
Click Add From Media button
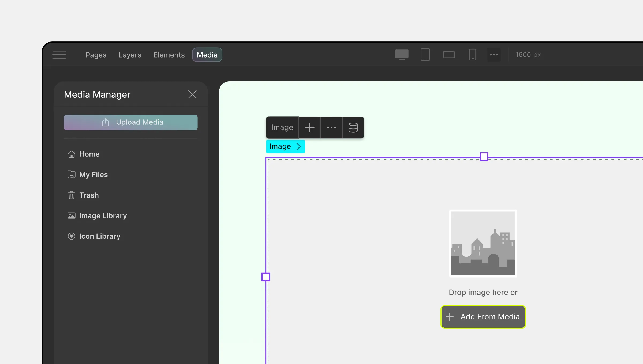pyautogui.click(x=483, y=316)
